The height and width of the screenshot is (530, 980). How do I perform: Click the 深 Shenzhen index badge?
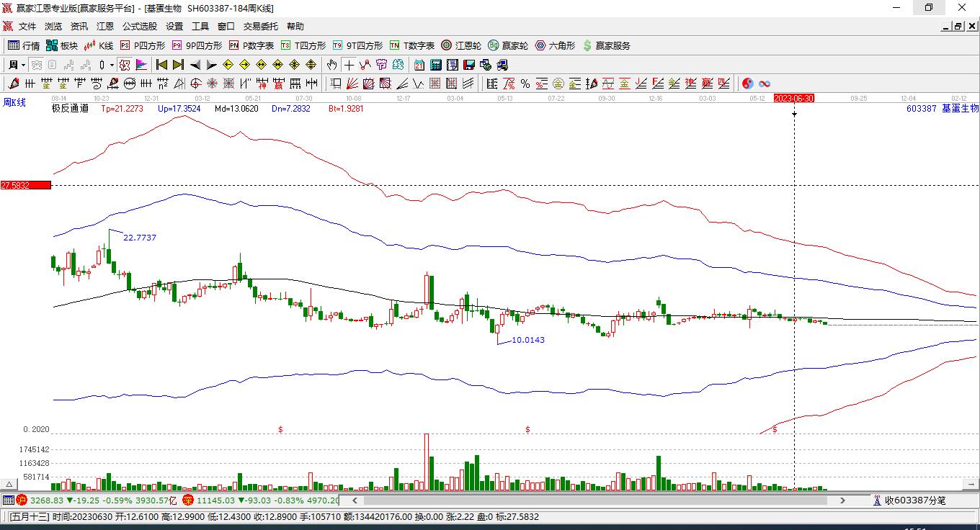[188, 500]
